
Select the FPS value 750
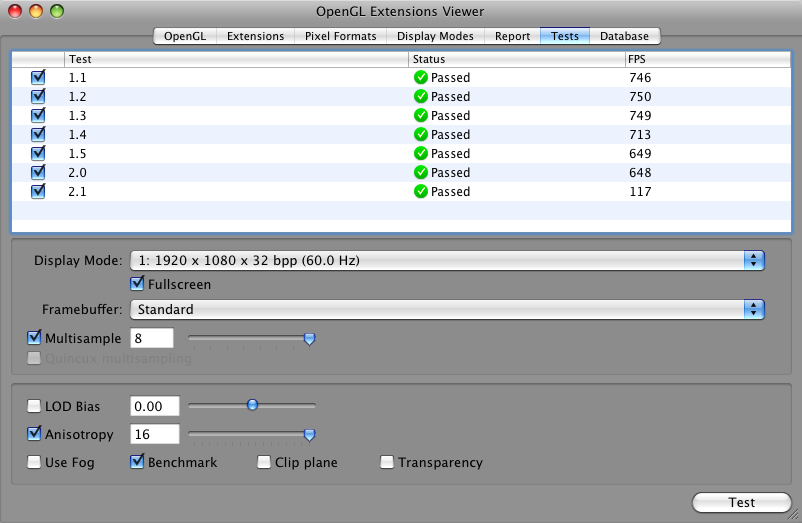640,97
